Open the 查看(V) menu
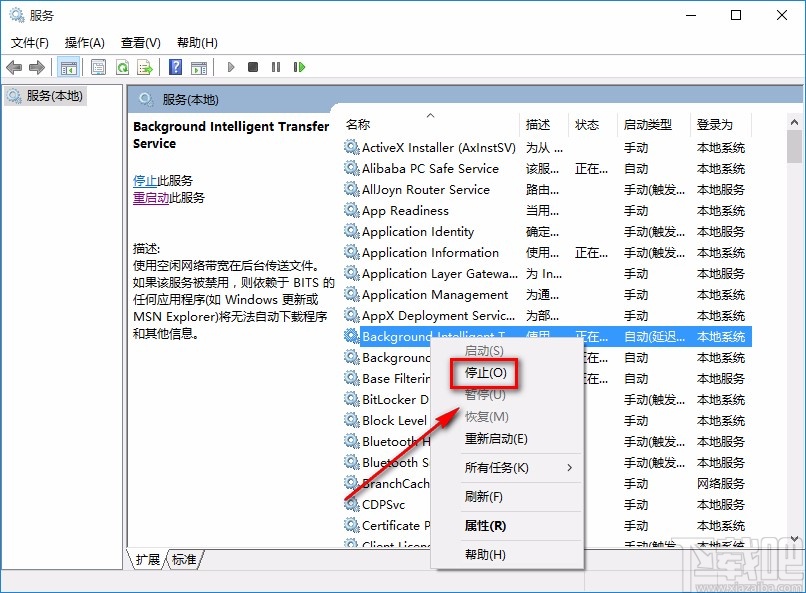 pyautogui.click(x=138, y=43)
